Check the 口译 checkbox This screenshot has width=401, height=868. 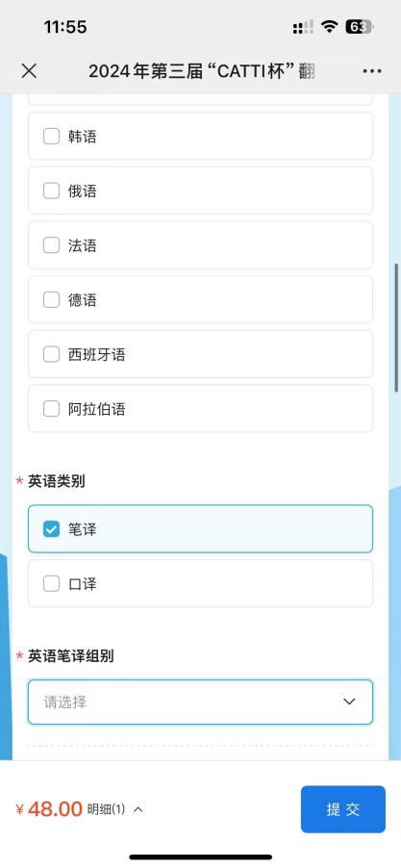[51, 583]
